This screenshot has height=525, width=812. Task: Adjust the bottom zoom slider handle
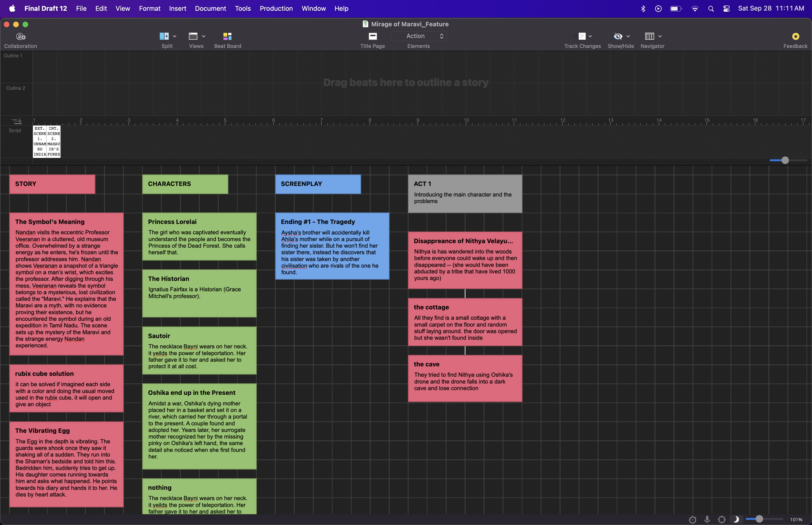click(759, 519)
